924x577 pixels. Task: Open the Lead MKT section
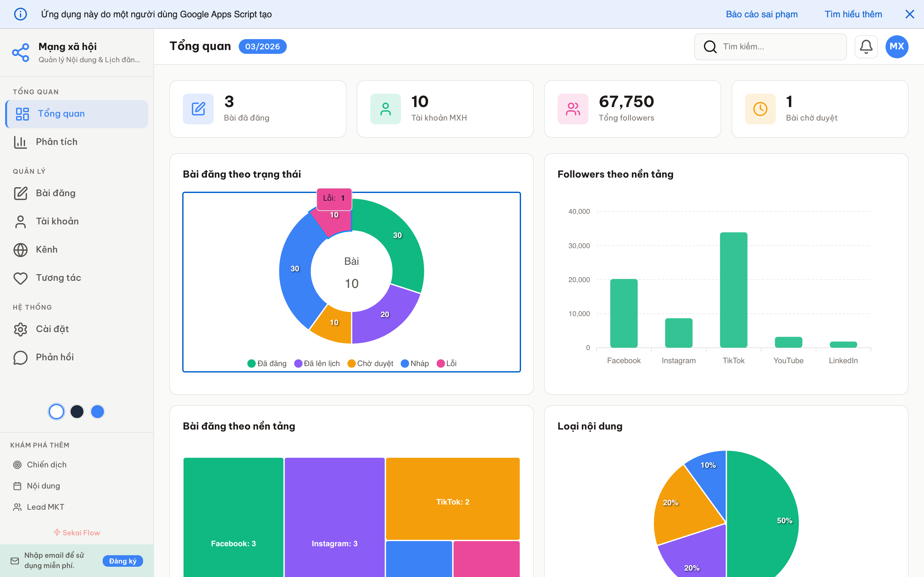coord(46,507)
